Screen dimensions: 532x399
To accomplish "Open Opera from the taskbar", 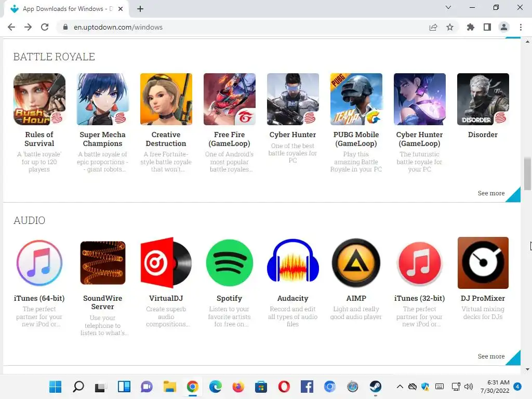I will coord(284,387).
